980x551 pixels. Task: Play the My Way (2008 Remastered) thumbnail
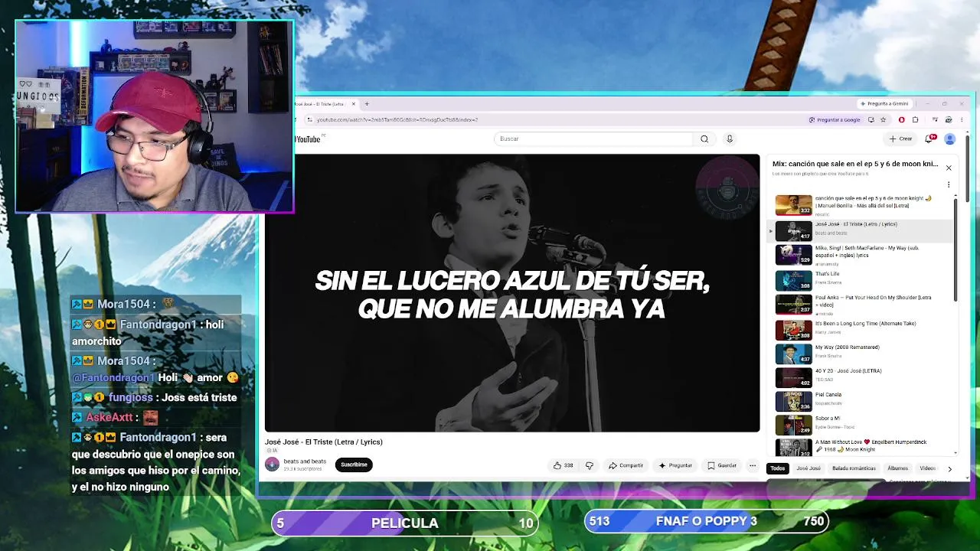tap(793, 354)
